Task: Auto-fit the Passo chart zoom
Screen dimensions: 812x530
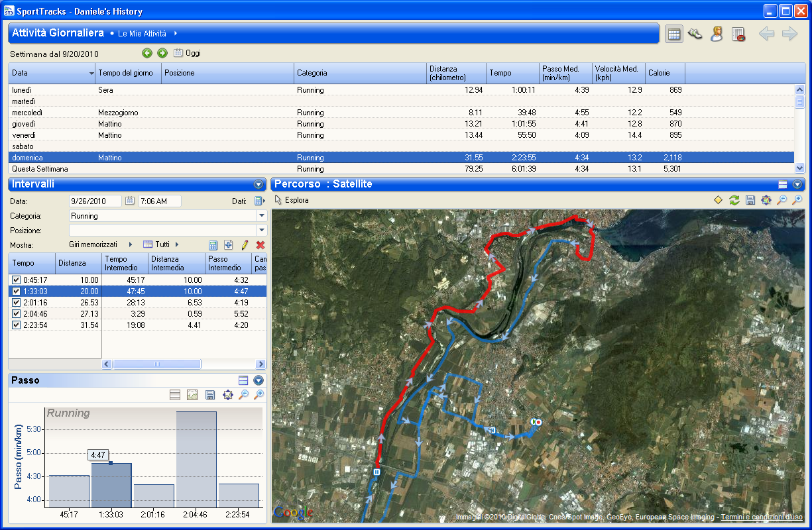Action: [227, 395]
